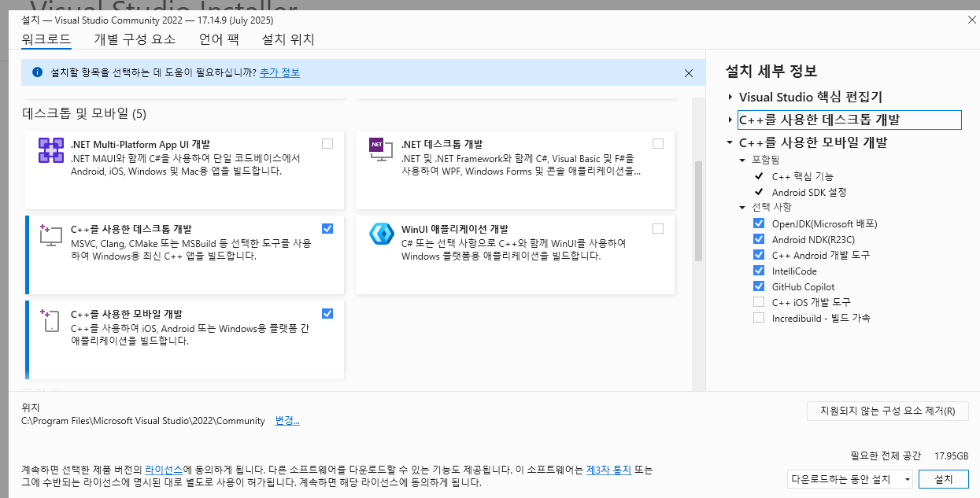Click the C++ mobile development phone icon
The width and height of the screenshot is (980, 498).
51,319
